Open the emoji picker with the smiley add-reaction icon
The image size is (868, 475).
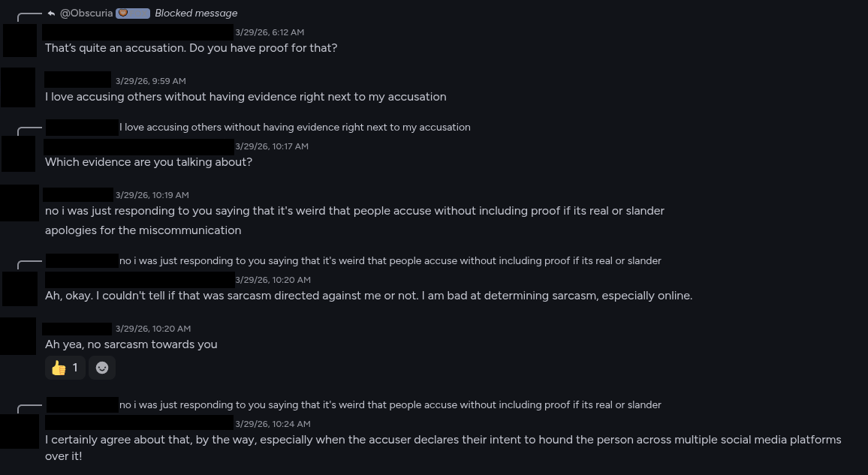tap(102, 368)
